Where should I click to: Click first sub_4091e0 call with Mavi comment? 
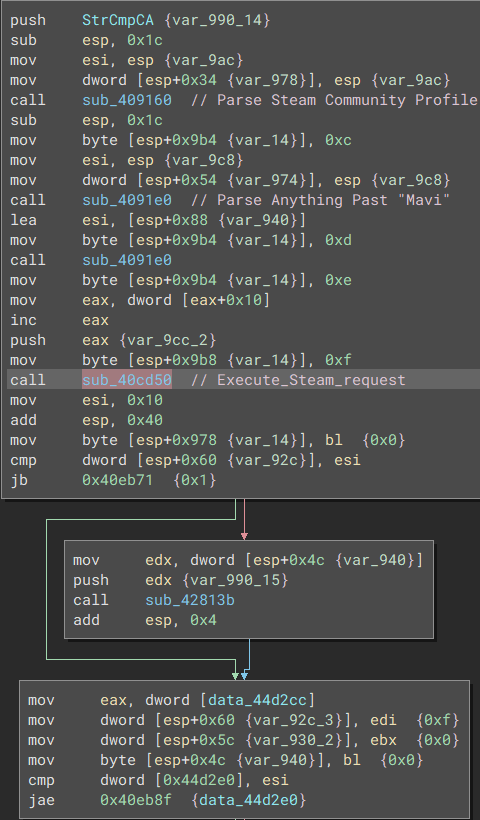point(127,200)
